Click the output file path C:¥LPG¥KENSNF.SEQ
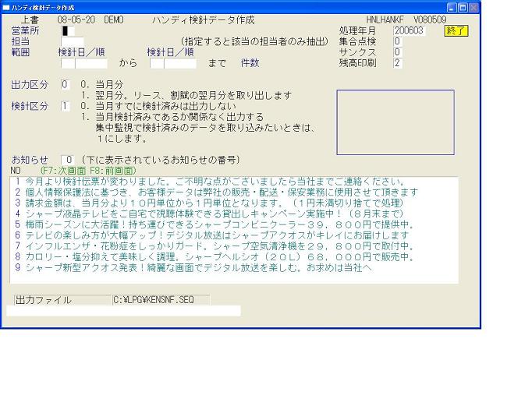Image resolution: width=532 pixels, height=399 pixels. point(161,300)
